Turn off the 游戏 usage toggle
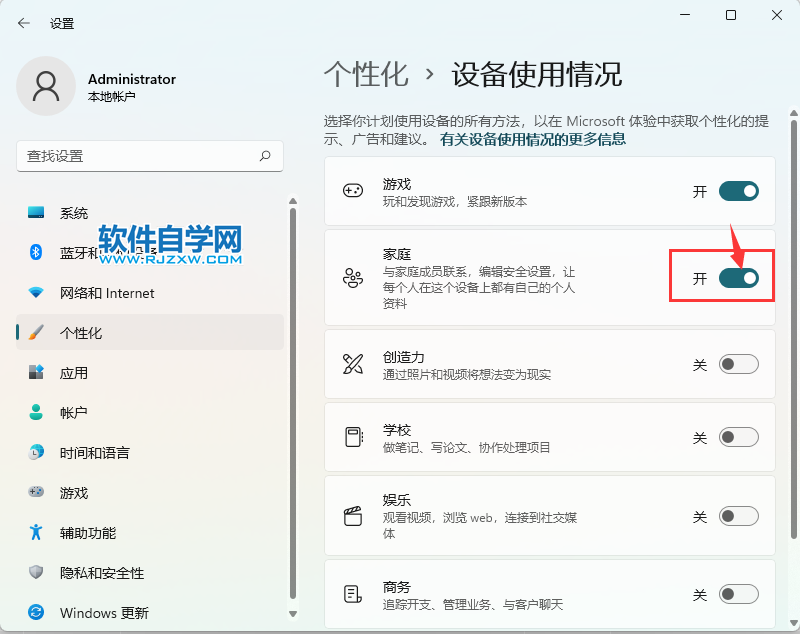The width and height of the screenshot is (800, 634). point(738,191)
